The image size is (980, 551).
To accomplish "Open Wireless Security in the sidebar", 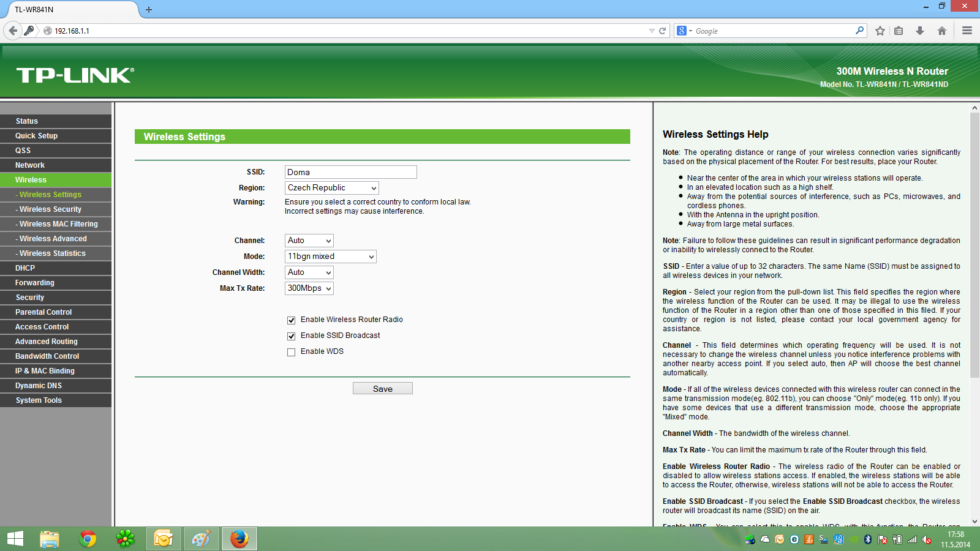I will (50, 209).
